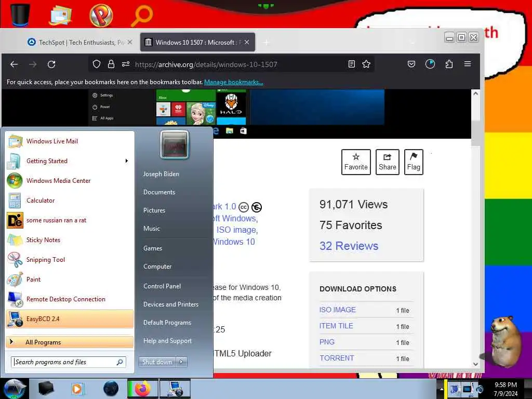Bookmark this page with star icon

(366, 64)
